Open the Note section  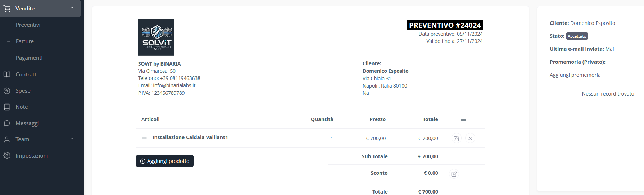[x=22, y=107]
